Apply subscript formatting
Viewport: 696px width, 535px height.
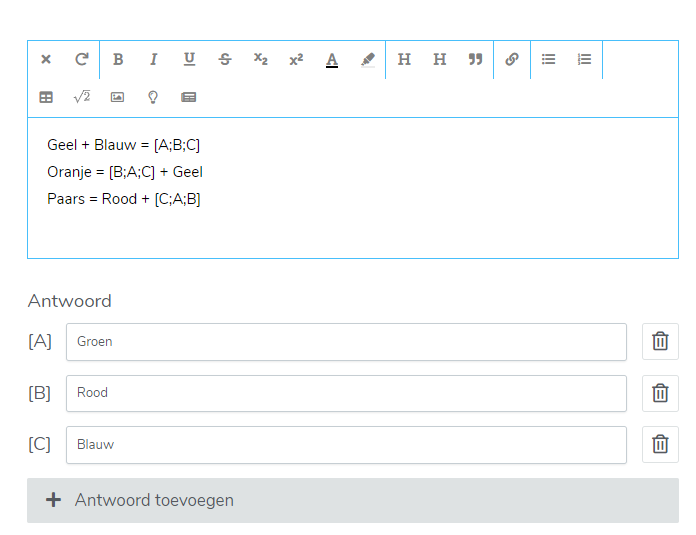coord(261,59)
